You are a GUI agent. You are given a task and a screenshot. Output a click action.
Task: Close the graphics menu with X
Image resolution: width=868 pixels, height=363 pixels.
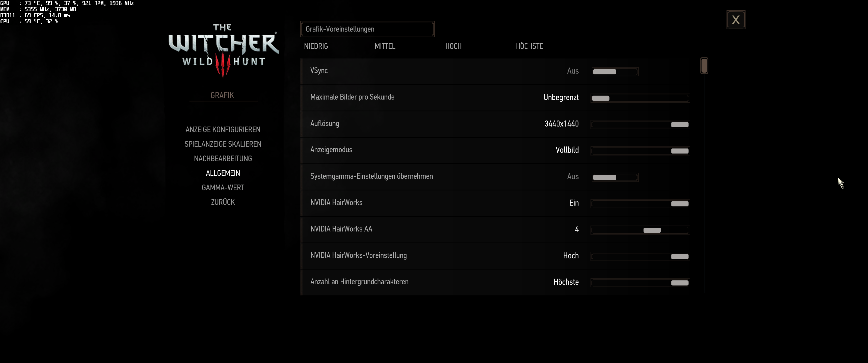(x=736, y=20)
